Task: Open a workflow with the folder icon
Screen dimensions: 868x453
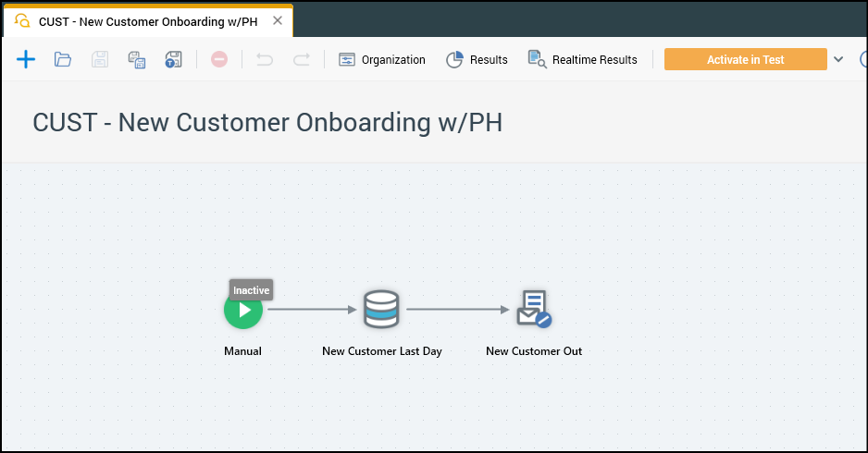Action: tap(63, 60)
